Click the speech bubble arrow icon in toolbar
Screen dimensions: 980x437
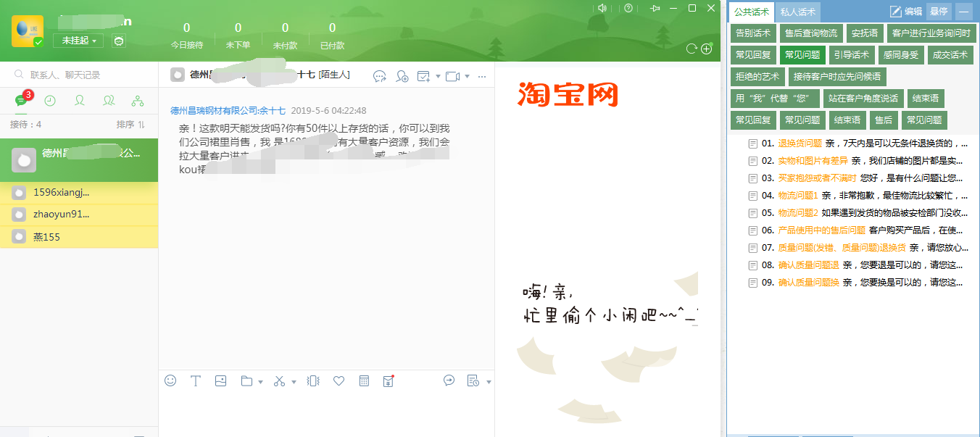click(449, 380)
